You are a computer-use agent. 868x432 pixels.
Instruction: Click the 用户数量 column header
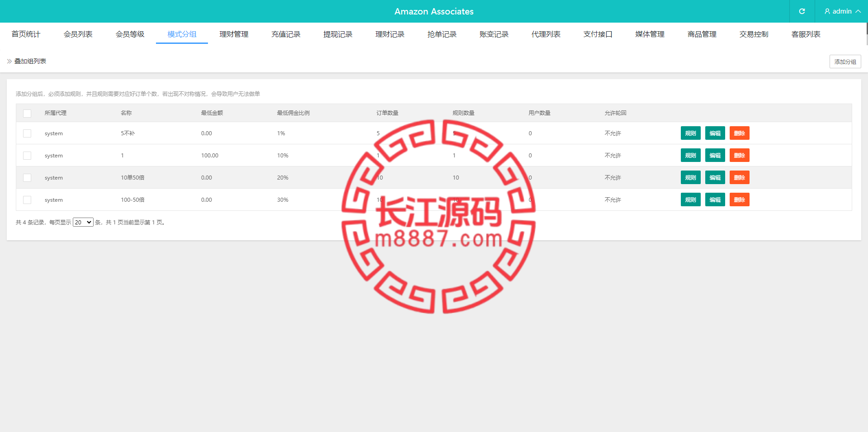539,113
